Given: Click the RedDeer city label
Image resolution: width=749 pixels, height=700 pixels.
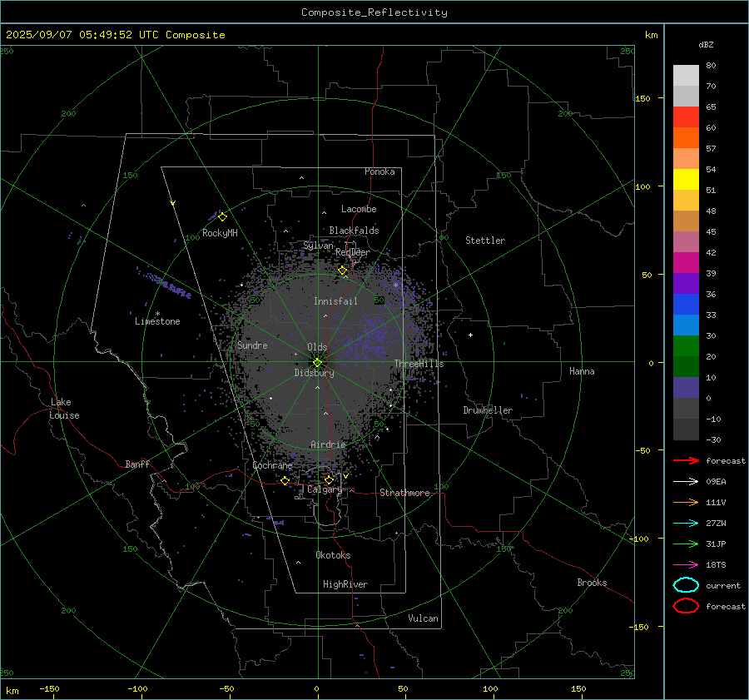Looking at the screenshot, I should (x=353, y=252).
